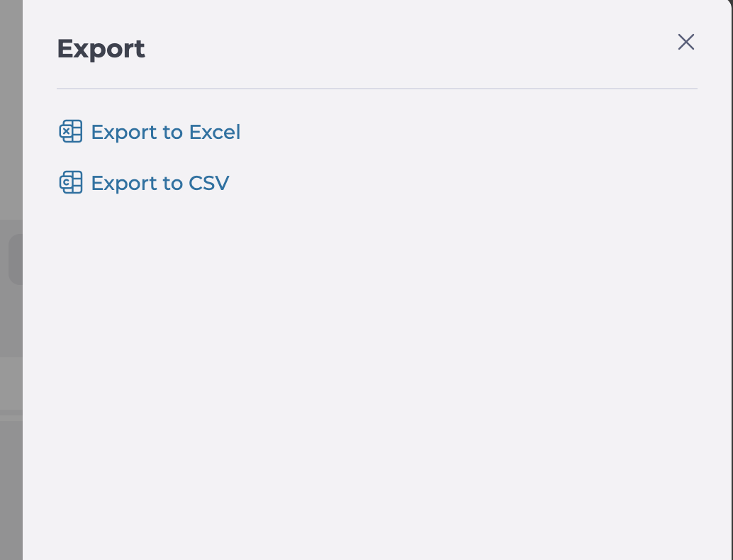733x560 pixels.
Task: Download data using Export to Excel
Action: point(150,132)
